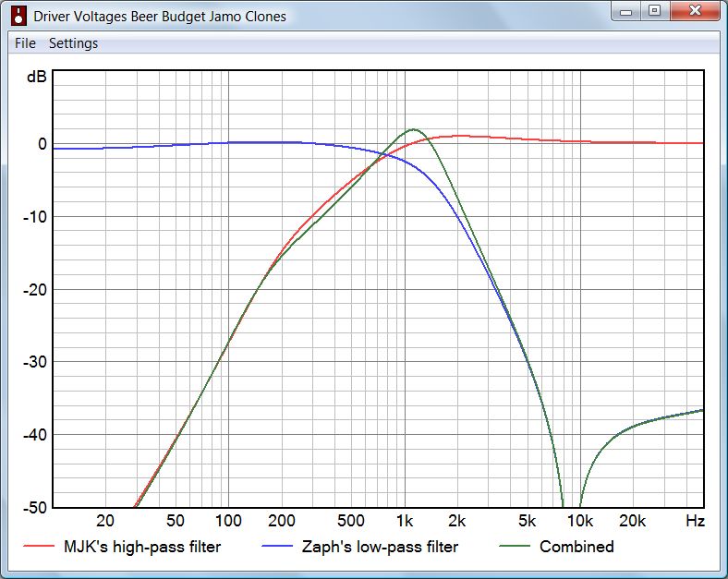
Task: Select the 'Zaph's low-pass filter' legend label
Action: tap(380, 547)
